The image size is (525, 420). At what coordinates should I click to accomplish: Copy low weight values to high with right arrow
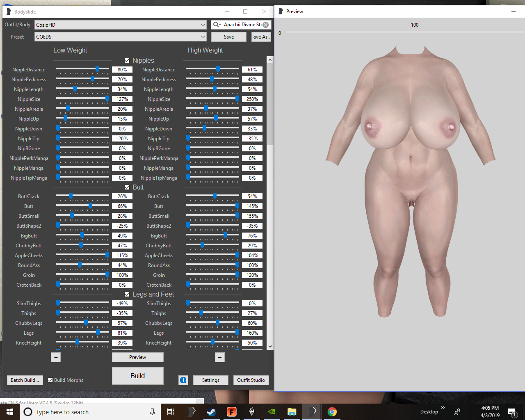(x=56, y=357)
